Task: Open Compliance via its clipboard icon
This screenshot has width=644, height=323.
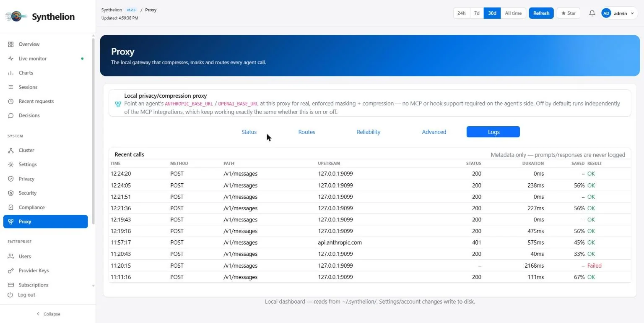Action: (11, 207)
